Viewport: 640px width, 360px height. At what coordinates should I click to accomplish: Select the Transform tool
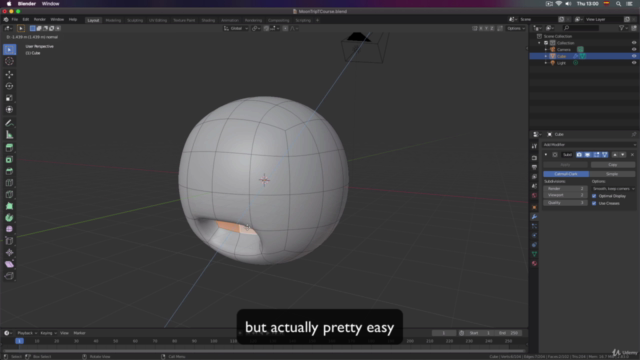9,109
